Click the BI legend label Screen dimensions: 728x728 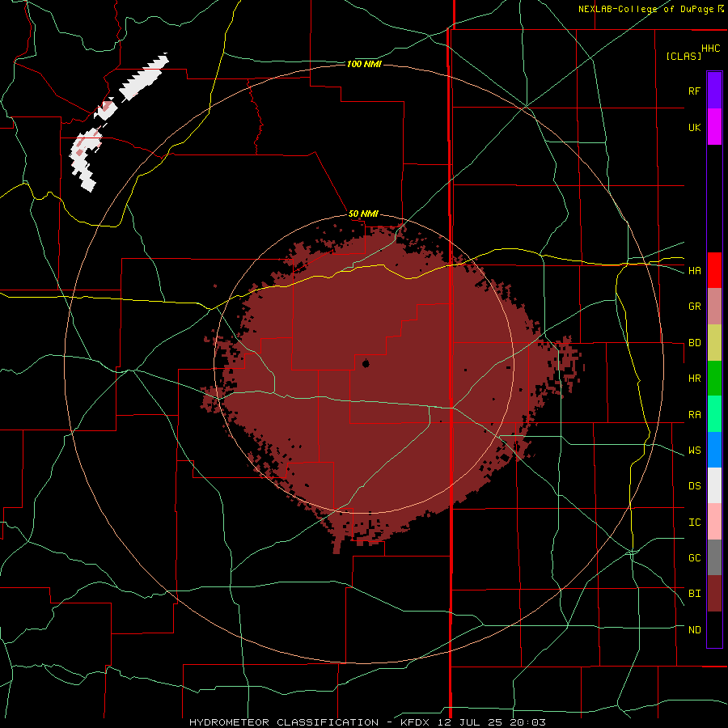pos(694,594)
